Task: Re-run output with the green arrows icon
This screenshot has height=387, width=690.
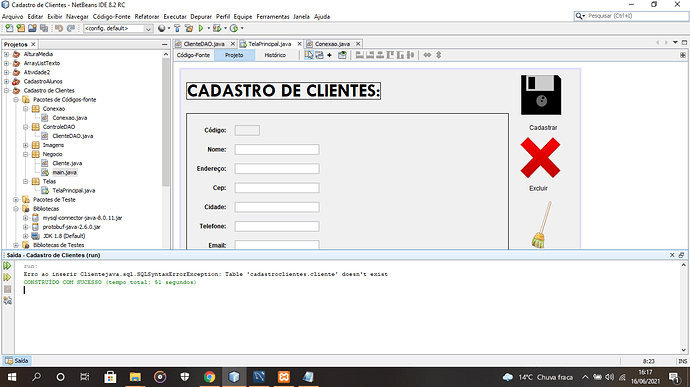Action: (x=7, y=265)
